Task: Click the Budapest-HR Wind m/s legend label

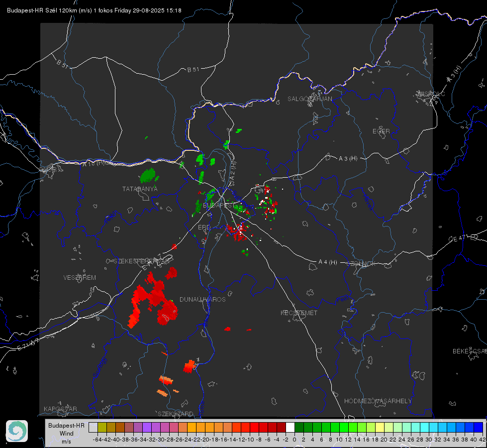Action: (66, 433)
